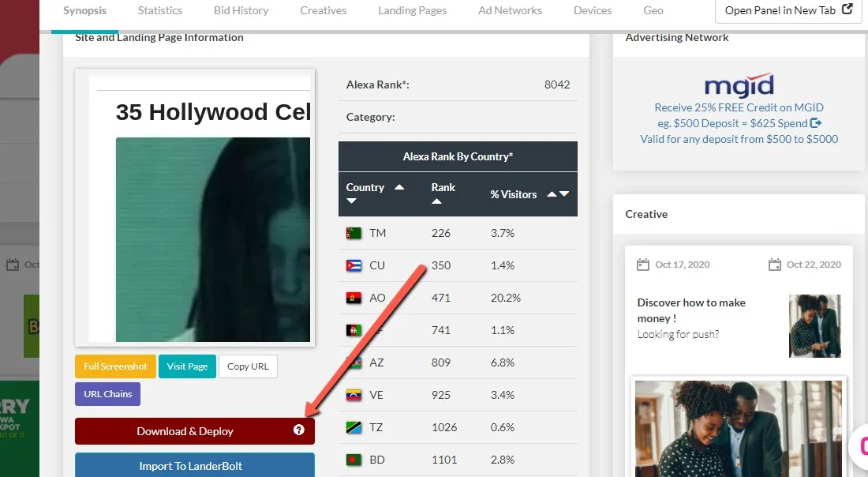868x477 pixels.
Task: Sort by Rank using its arrow
Action: pyautogui.click(x=437, y=201)
